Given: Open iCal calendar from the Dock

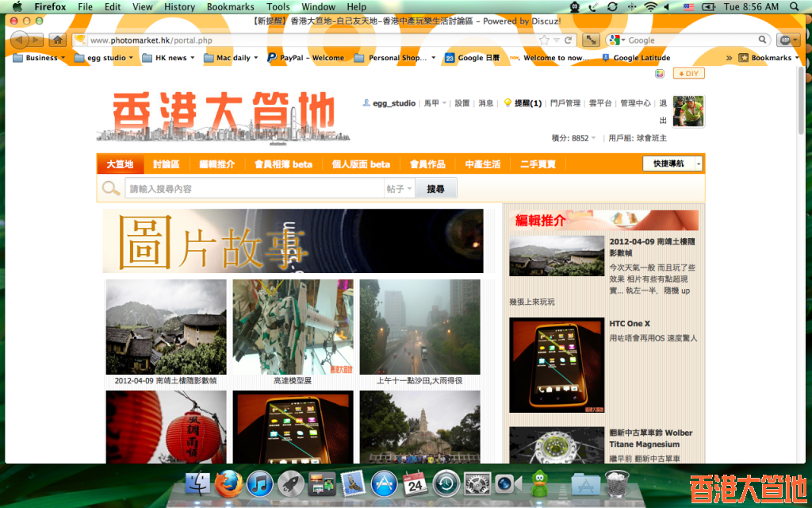Looking at the screenshot, I should [416, 484].
